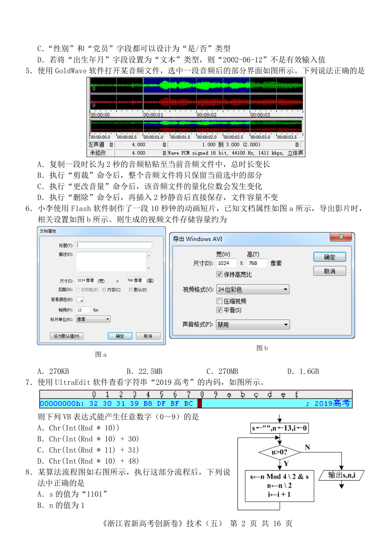
Task: Click the document height field showing 768 像素
Action: tap(135, 280)
